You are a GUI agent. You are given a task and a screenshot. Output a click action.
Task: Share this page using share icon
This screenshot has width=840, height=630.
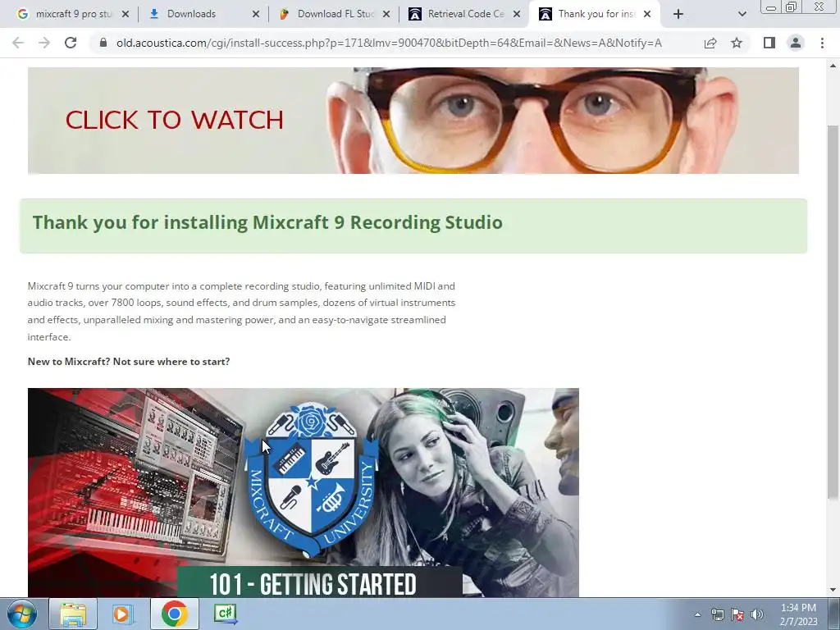click(x=710, y=43)
